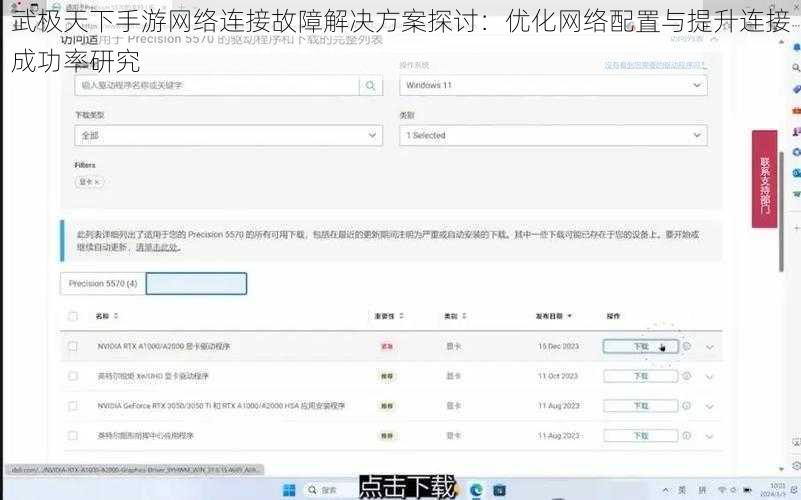Open the Windows 11 operating system dropdown

click(553, 85)
